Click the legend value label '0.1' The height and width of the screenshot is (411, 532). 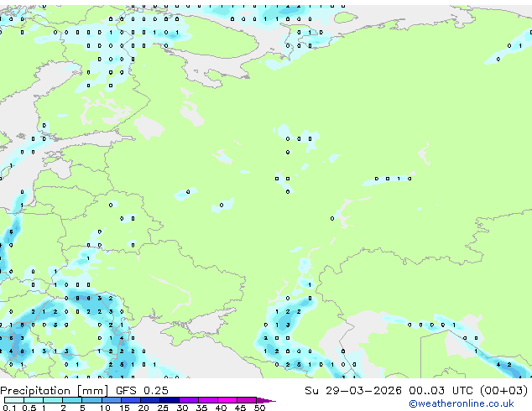[9, 408]
